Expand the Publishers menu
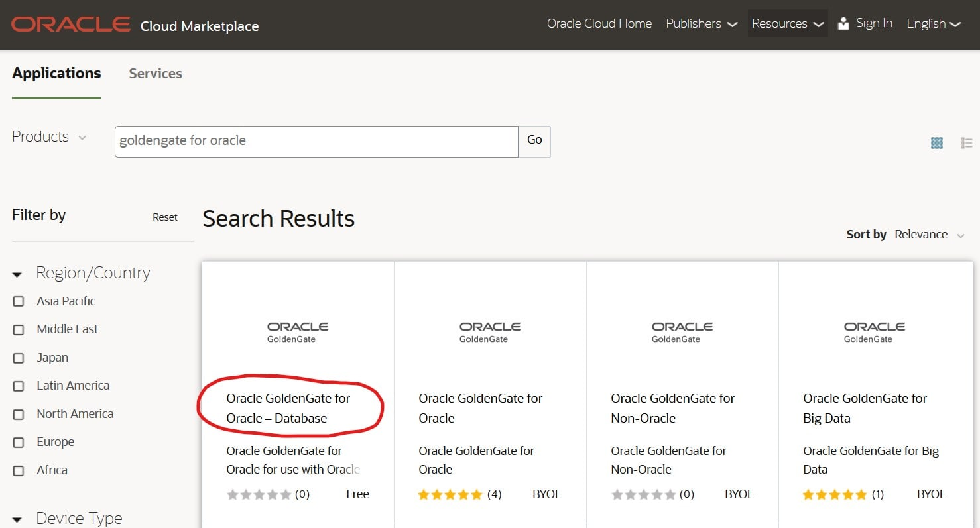The image size is (980, 528). (702, 24)
